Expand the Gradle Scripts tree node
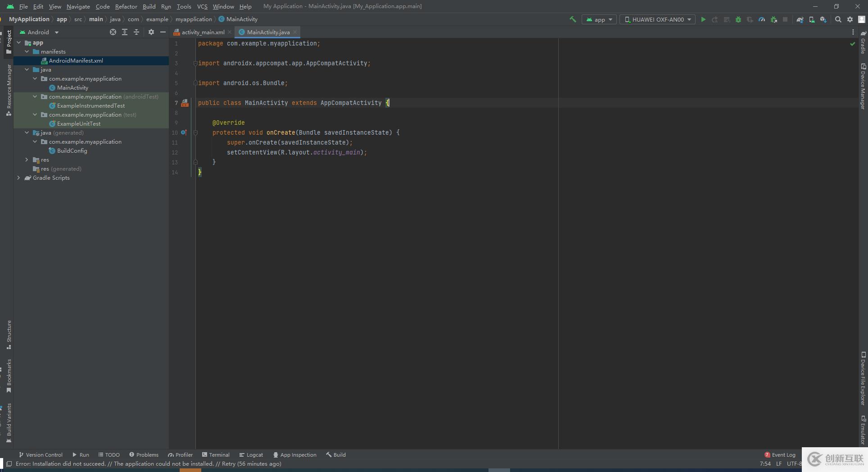The height and width of the screenshot is (472, 868). pos(18,178)
